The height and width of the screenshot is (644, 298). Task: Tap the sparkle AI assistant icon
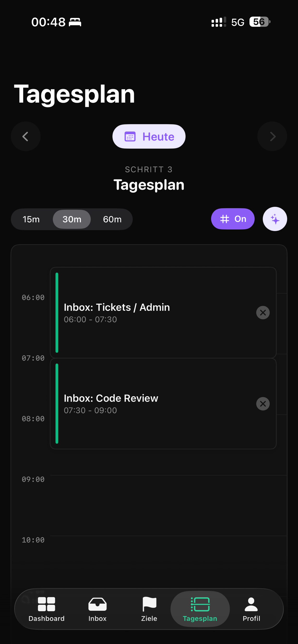pos(275,219)
